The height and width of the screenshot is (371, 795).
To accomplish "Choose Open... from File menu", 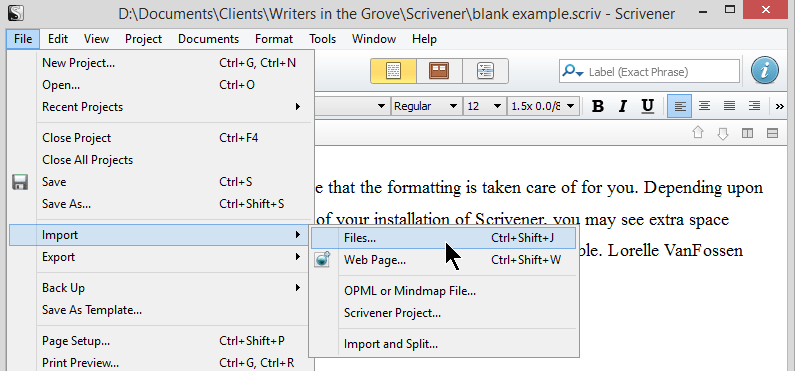I will 161,85.
